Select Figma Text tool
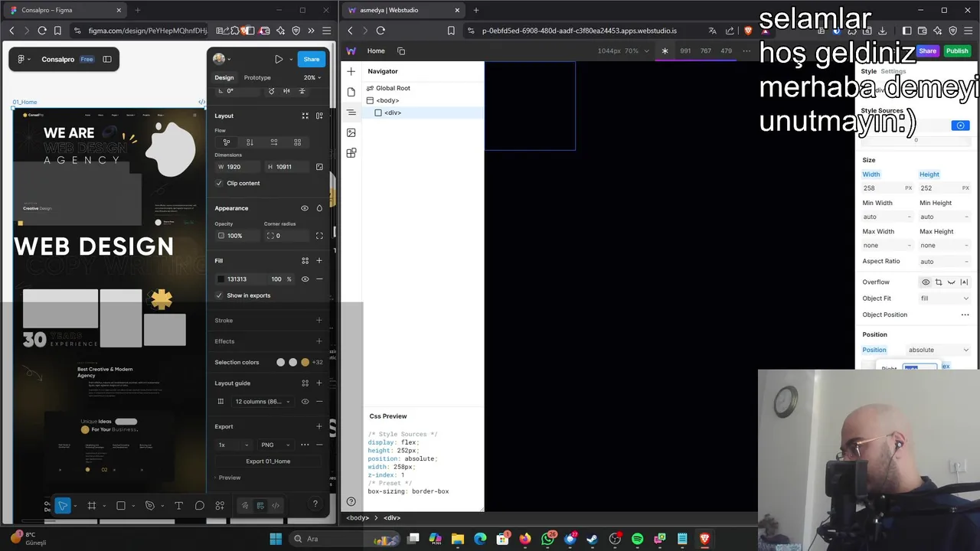This screenshot has width=980, height=551. (178, 505)
